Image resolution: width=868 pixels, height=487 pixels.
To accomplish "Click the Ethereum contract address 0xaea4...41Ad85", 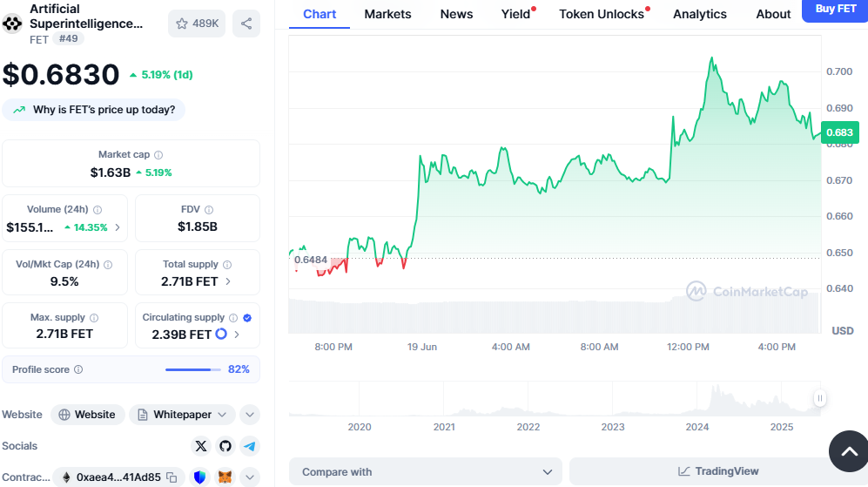I will coord(118,477).
